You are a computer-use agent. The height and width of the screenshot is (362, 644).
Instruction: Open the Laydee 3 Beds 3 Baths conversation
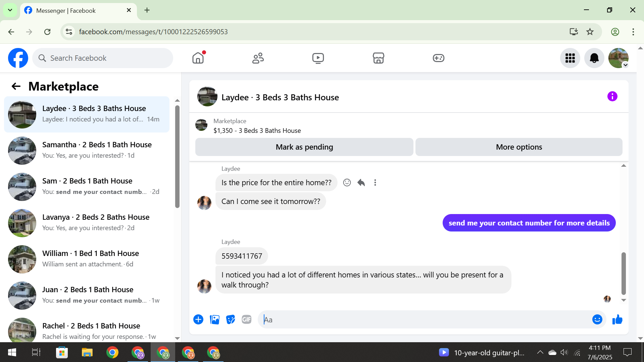87,114
